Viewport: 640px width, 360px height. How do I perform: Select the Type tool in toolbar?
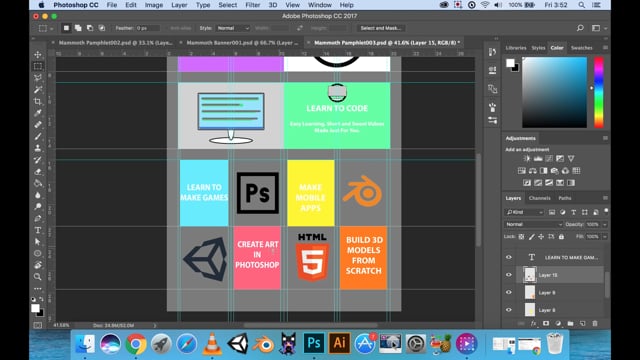click(38, 230)
